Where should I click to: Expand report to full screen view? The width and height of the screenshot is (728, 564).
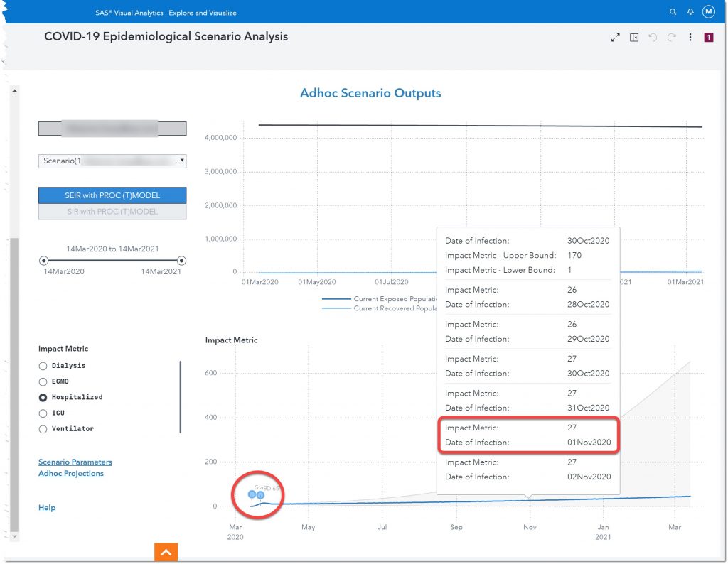coord(616,38)
